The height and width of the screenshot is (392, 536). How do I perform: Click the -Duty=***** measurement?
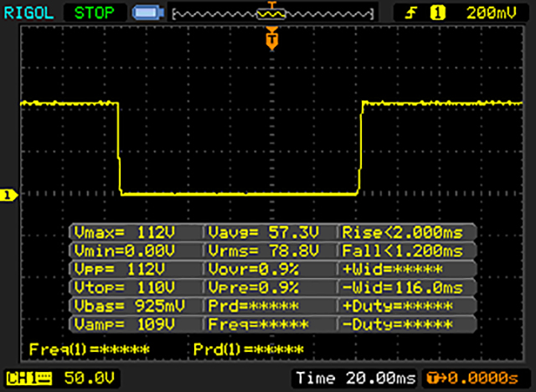point(398,324)
